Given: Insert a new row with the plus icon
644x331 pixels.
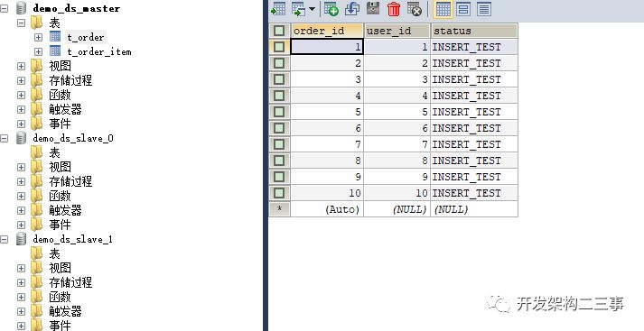Looking at the screenshot, I should point(331,9).
